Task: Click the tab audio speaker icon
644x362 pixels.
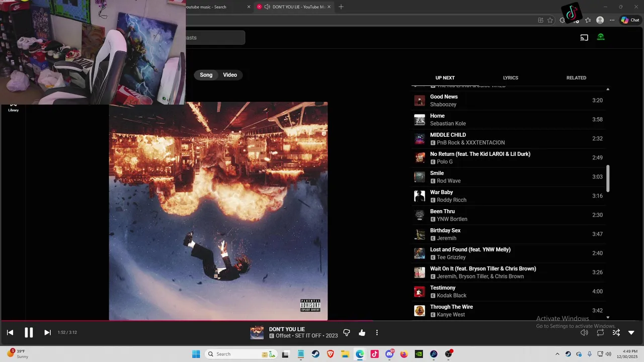Action: coord(267,7)
